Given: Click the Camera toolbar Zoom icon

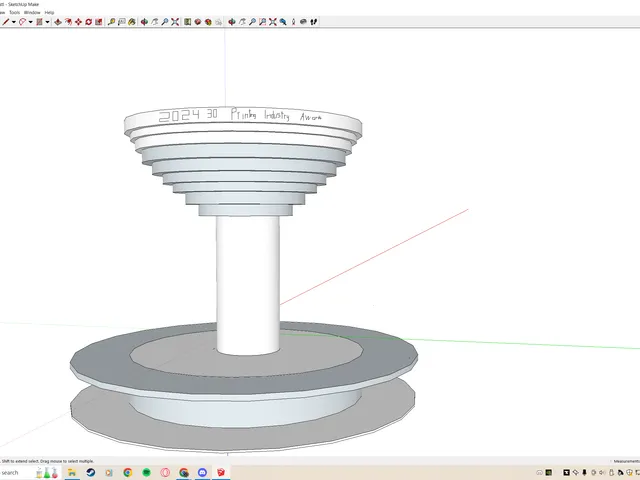Looking at the screenshot, I should 252,22.
